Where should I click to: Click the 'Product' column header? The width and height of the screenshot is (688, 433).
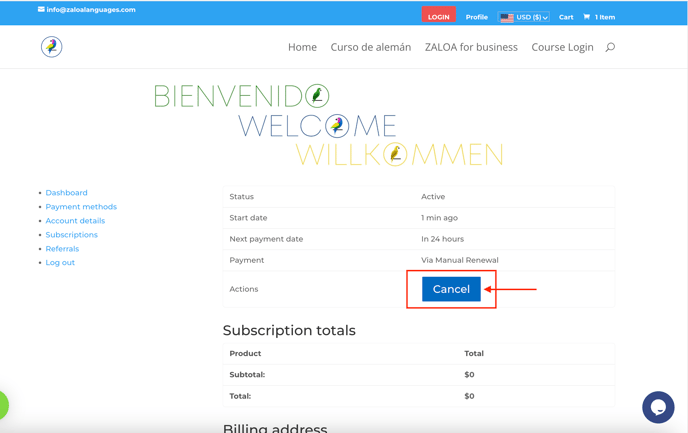[245, 354]
